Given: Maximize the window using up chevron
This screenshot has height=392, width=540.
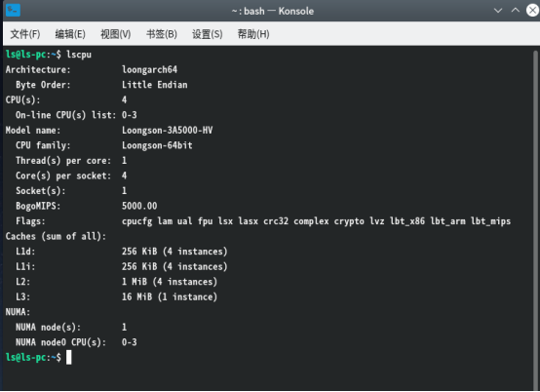Looking at the screenshot, I should click(x=516, y=11).
